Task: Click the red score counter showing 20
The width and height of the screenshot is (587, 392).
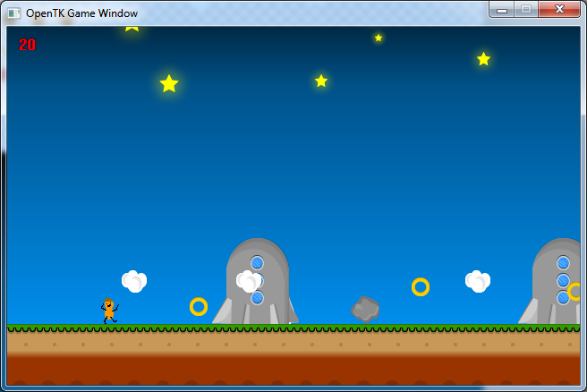Action: coord(28,45)
